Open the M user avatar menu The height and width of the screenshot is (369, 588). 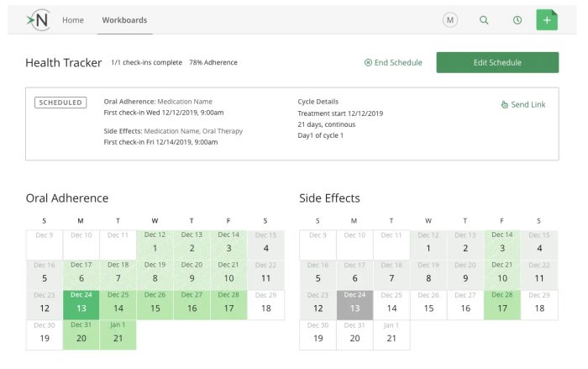450,20
